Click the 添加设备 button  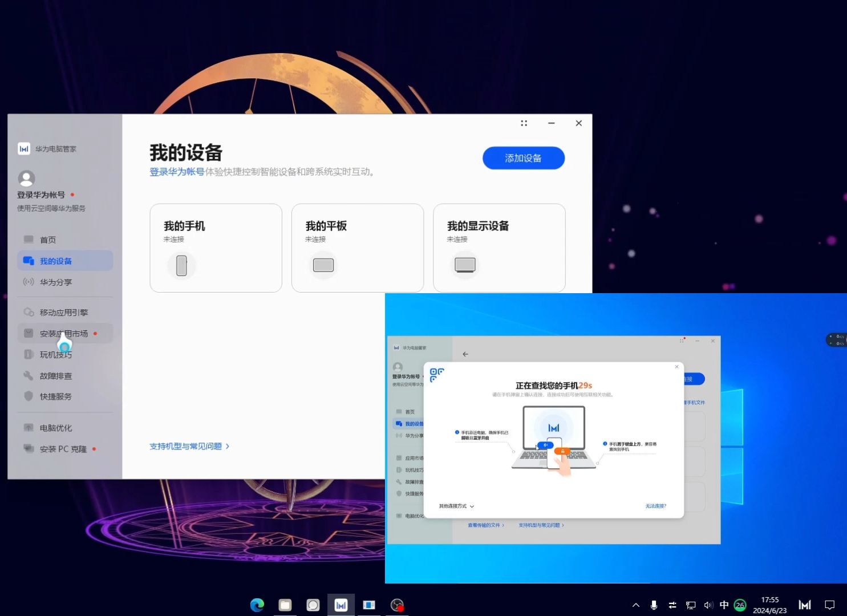tap(523, 158)
